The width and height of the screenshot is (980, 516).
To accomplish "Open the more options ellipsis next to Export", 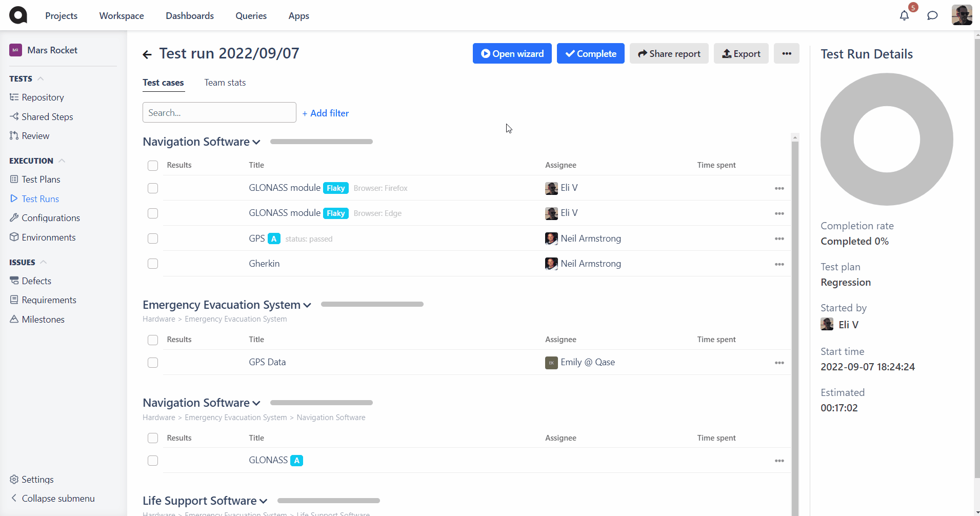I will click(x=787, y=53).
